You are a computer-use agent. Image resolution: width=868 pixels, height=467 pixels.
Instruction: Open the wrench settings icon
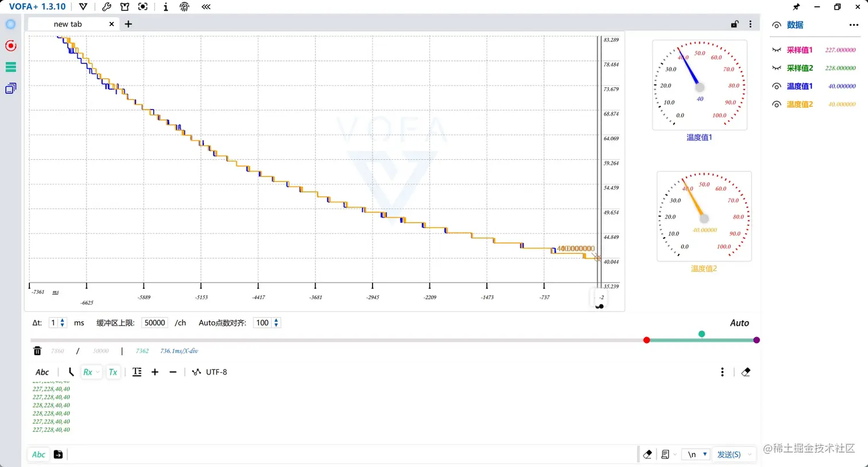pyautogui.click(x=106, y=7)
